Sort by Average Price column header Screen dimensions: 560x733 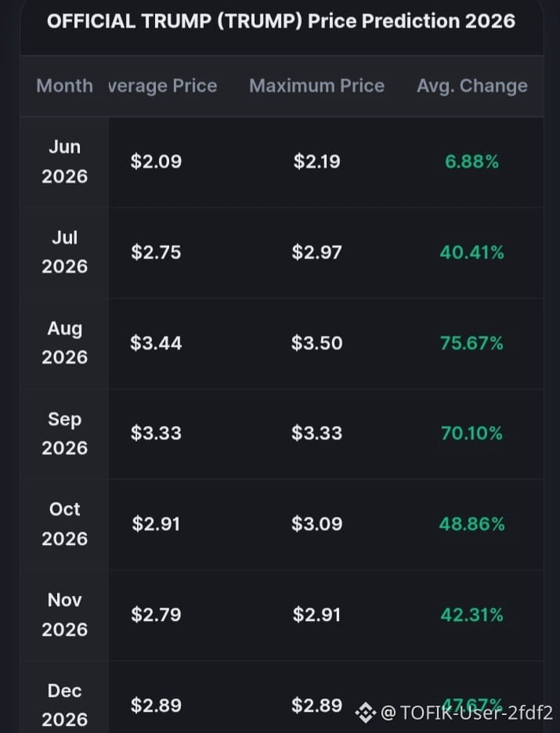[163, 86]
